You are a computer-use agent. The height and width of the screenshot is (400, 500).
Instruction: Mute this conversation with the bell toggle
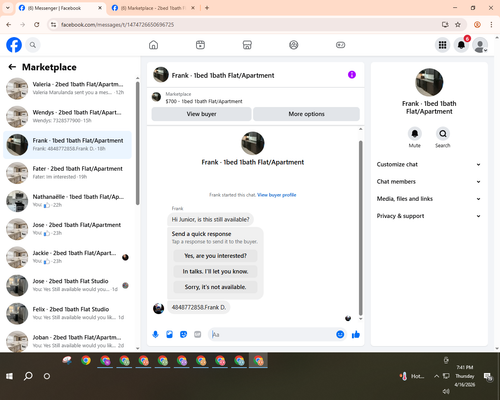pyautogui.click(x=415, y=134)
